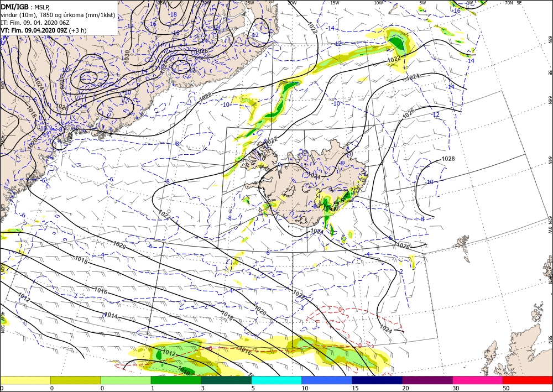Click the light yellow legend swatch

click(x=25, y=380)
